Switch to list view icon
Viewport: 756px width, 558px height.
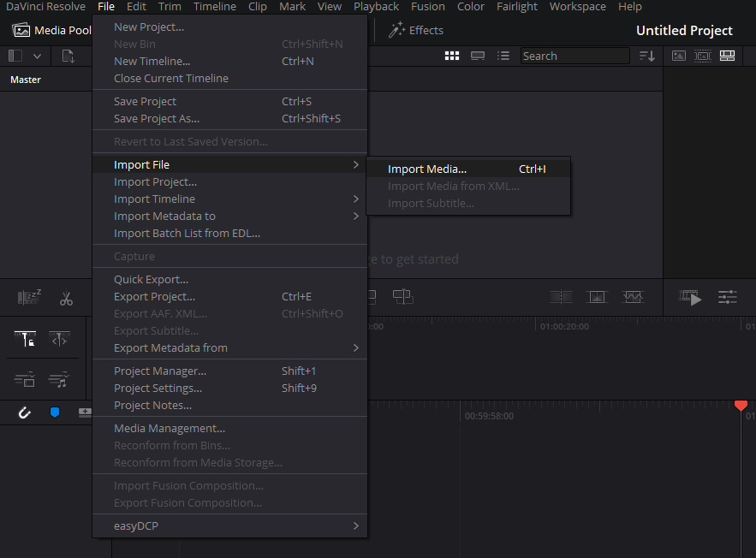(503, 56)
